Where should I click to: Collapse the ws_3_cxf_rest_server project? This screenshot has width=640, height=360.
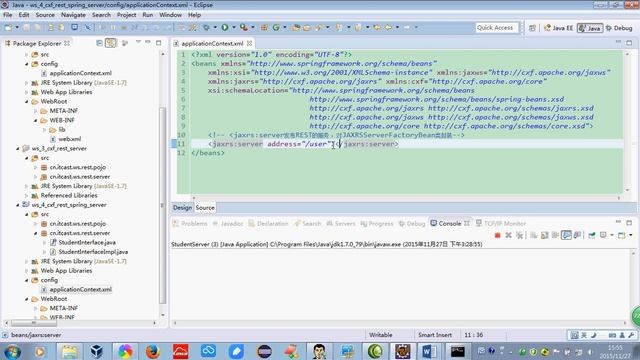(18, 149)
